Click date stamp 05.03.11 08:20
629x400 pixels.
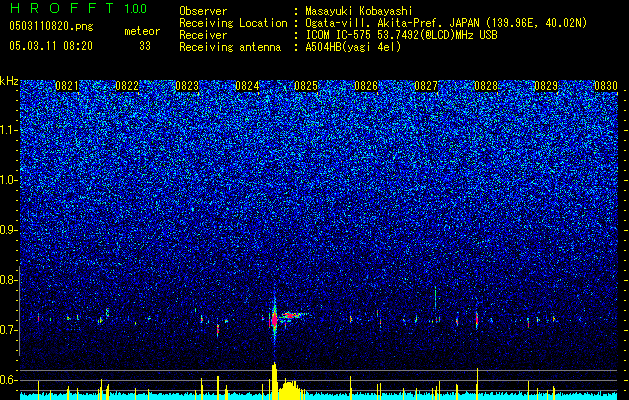(51, 46)
